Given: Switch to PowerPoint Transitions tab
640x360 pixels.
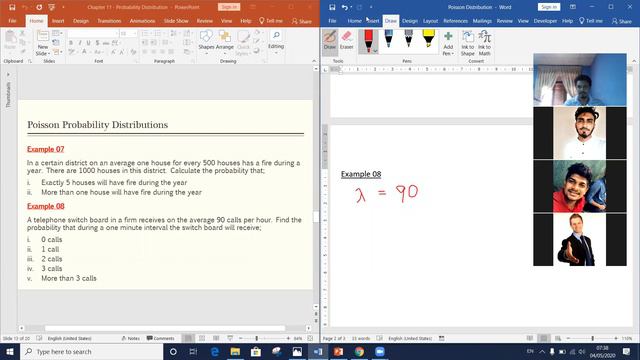Looking at the screenshot, I should pyautogui.click(x=109, y=21).
